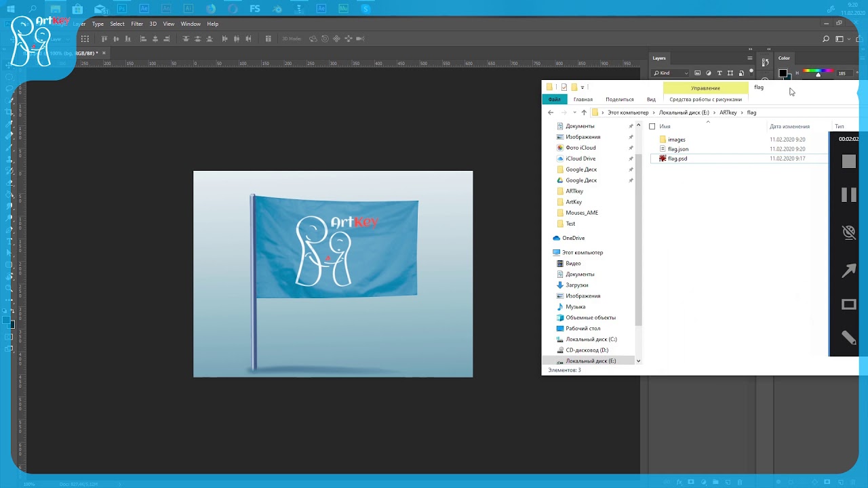Click the Photoshop search magnifier icon
The width and height of the screenshot is (868, 488).
pyautogui.click(x=826, y=39)
